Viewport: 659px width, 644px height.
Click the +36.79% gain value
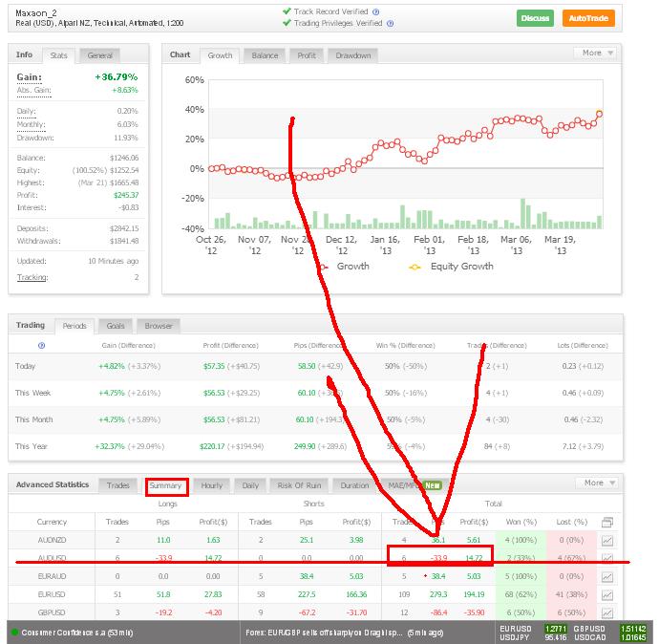117,77
